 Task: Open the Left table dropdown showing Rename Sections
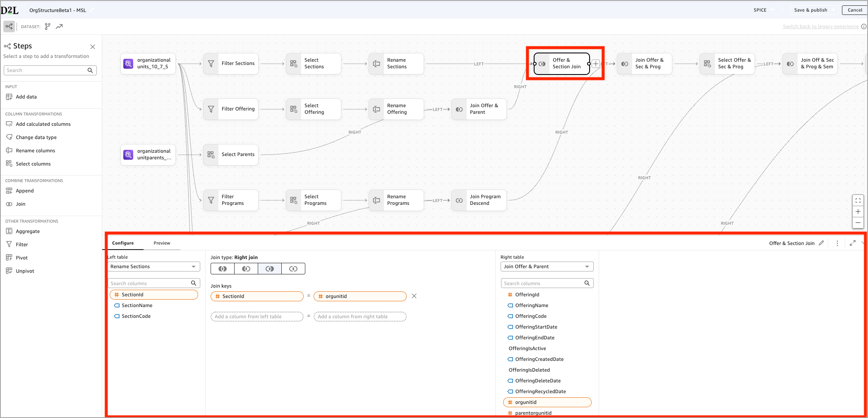click(153, 267)
